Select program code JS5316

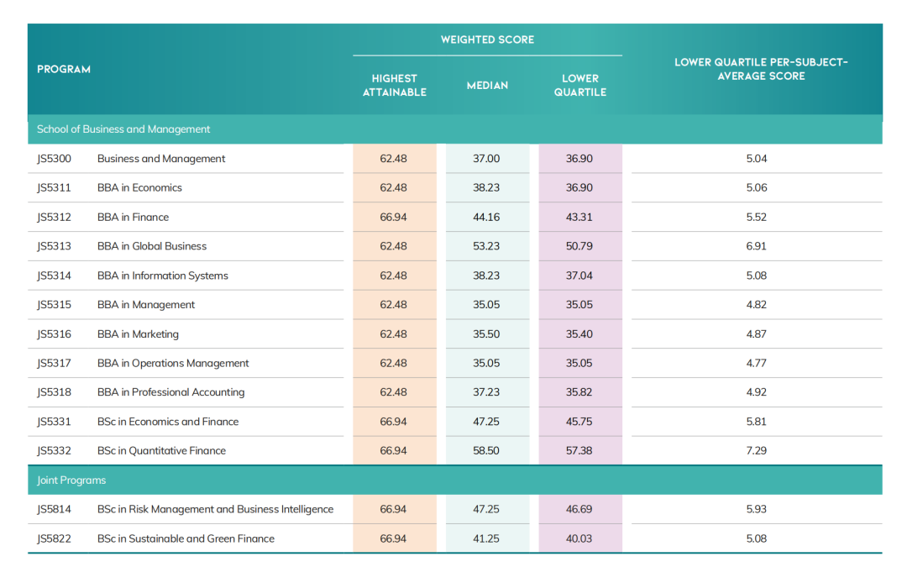[55, 334]
